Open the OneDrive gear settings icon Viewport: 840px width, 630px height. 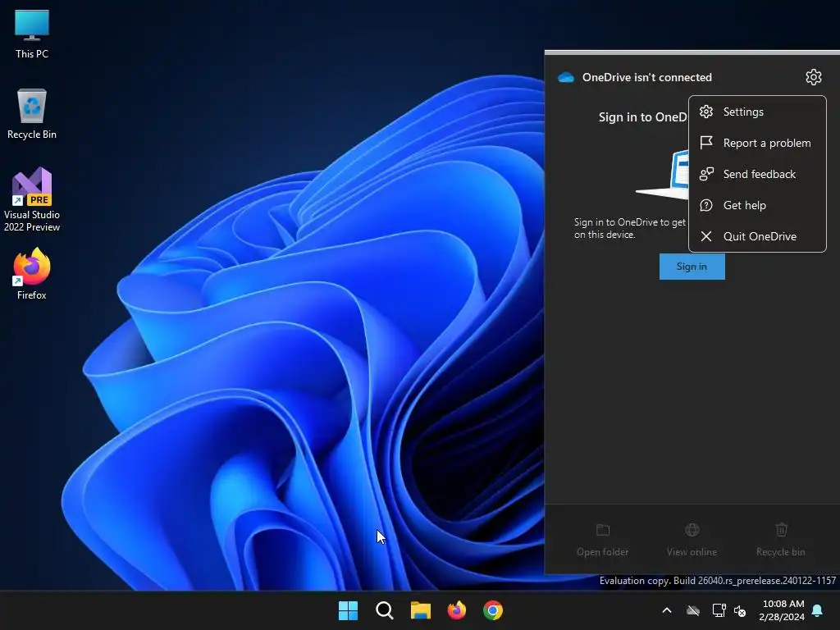[813, 77]
